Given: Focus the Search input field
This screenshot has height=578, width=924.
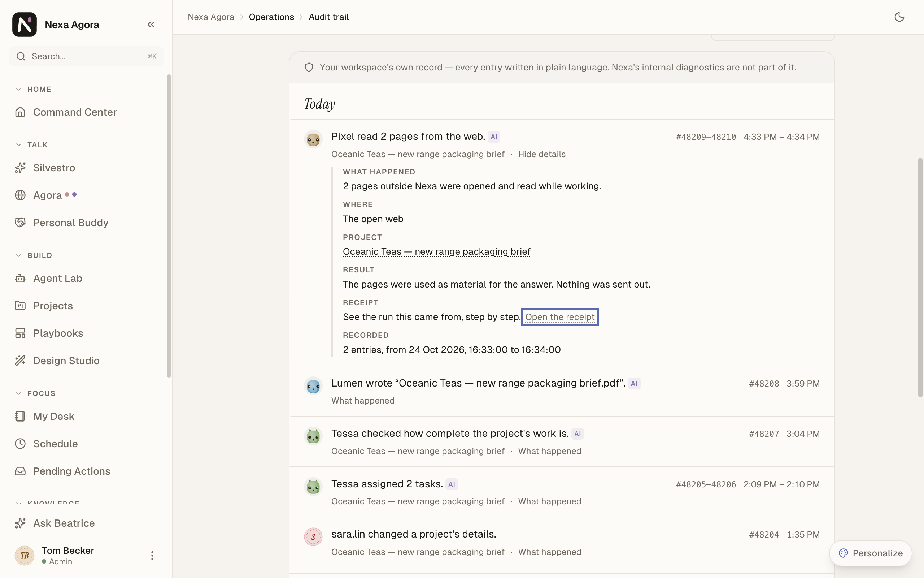Looking at the screenshot, I should tap(86, 57).
